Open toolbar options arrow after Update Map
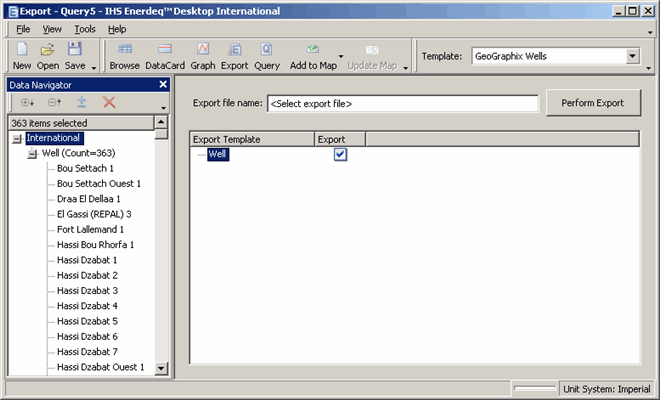This screenshot has height=400, width=660. point(406,68)
